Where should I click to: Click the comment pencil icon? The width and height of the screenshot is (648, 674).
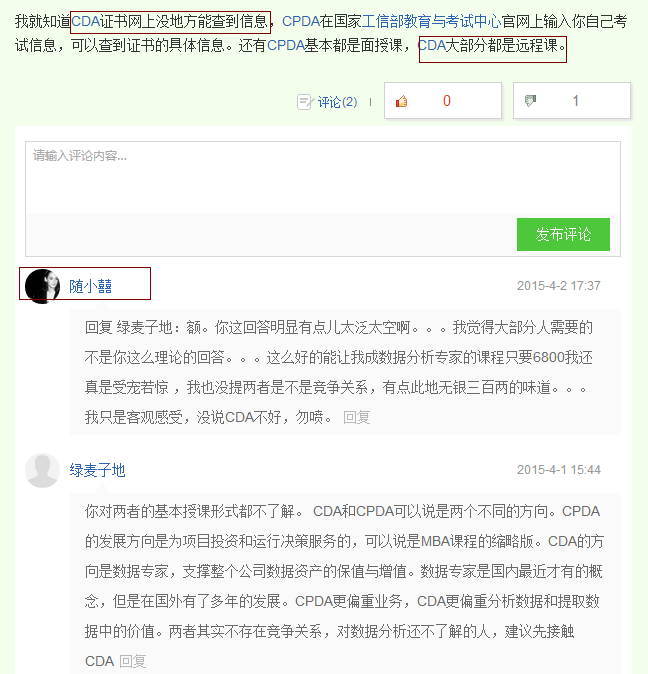(x=305, y=102)
